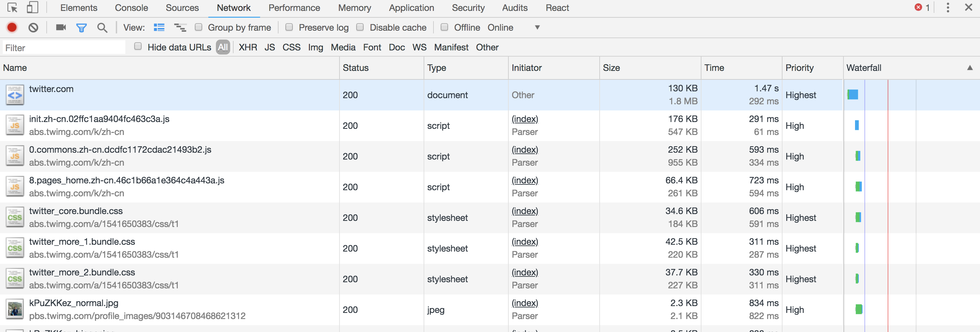Switch to large request rows view icon
This screenshot has width=980, height=332.
(x=159, y=27)
